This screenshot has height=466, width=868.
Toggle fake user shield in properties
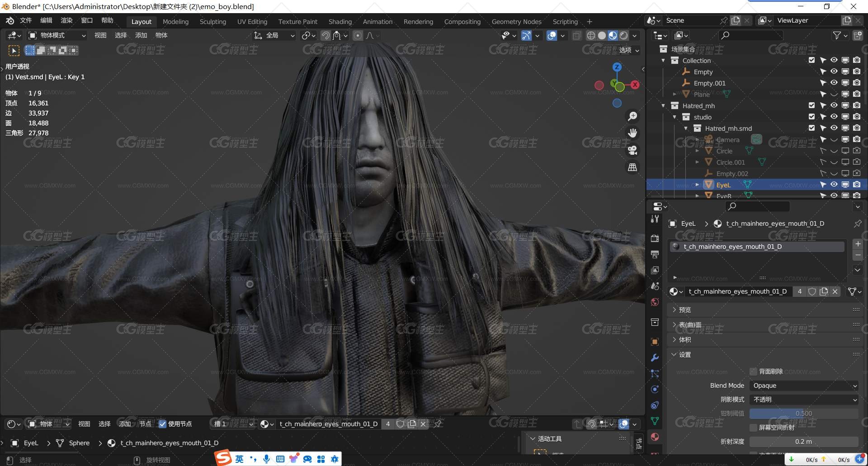[x=812, y=292]
